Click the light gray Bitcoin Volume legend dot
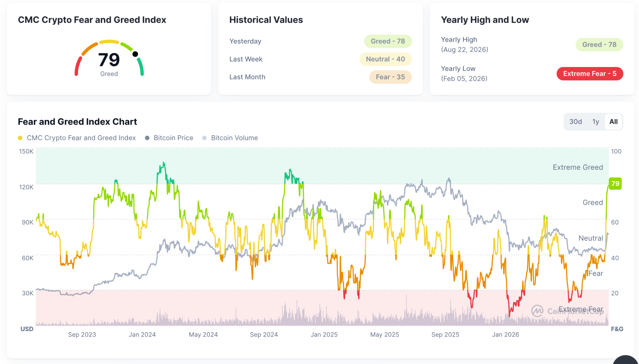Screen dimensions: 639x364 (x=204, y=138)
